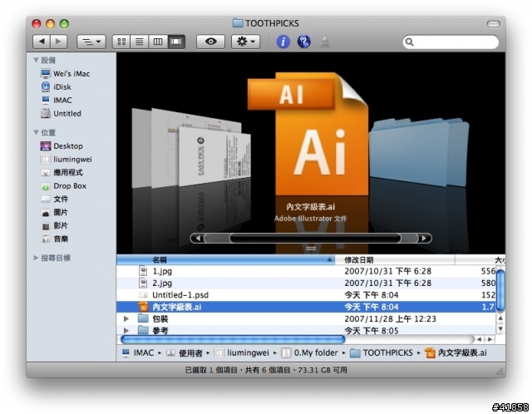Click horizontal scrollbar left arrow
The width and height of the screenshot is (532, 414).
pyautogui.click(x=479, y=339)
